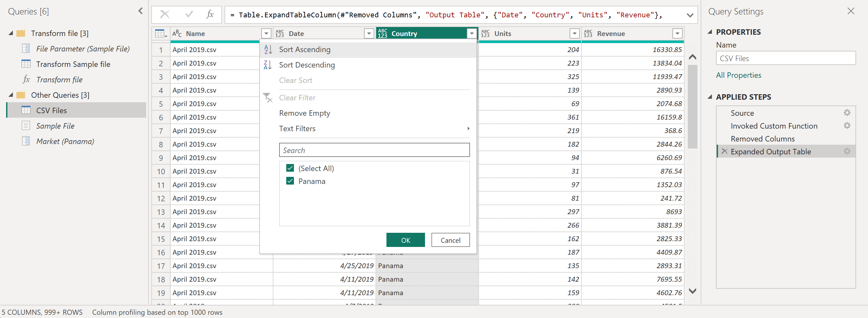This screenshot has width=868, height=318.
Task: Toggle the (Select All) checkbox
Action: 290,168
